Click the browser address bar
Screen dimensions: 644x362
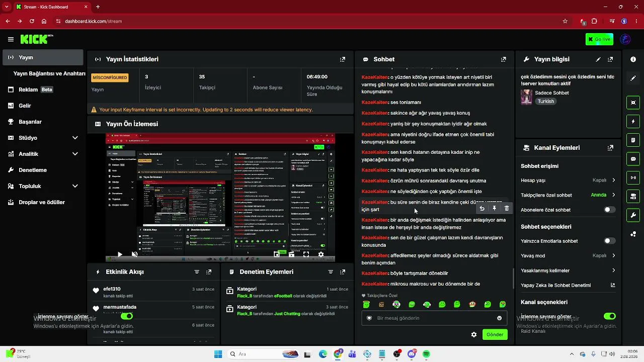[307, 21]
